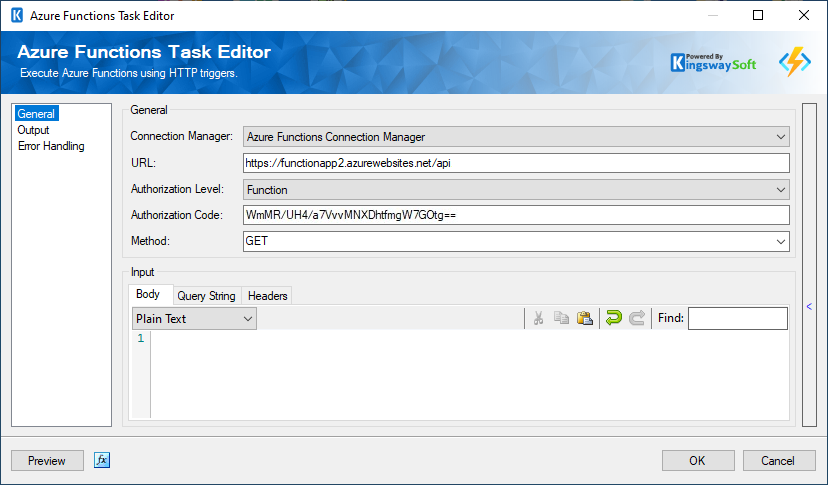Open the Error Handling page

[x=51, y=146]
